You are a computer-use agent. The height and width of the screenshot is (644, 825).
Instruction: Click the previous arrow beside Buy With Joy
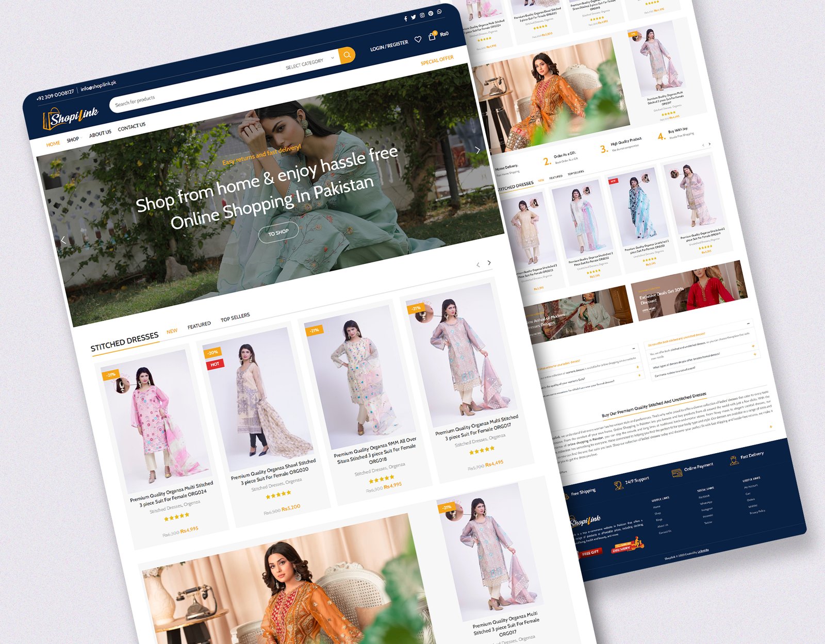pyautogui.click(x=703, y=145)
